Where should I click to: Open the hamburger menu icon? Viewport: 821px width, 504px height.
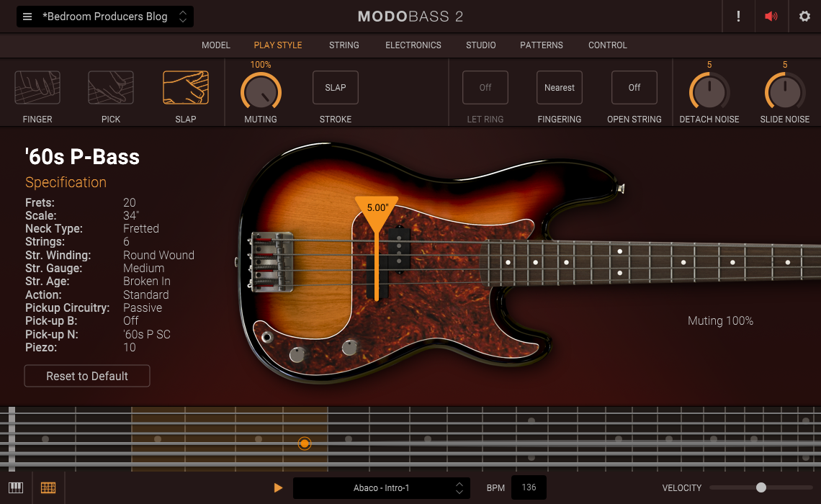tap(27, 17)
